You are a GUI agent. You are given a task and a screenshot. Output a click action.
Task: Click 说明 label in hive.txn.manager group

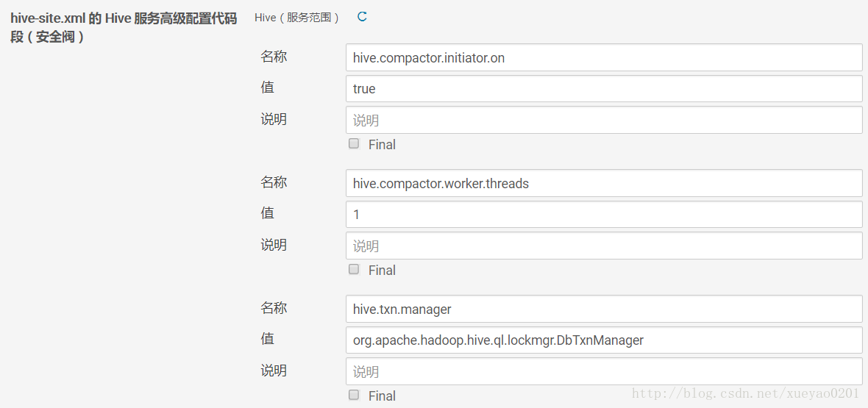pyautogui.click(x=274, y=371)
